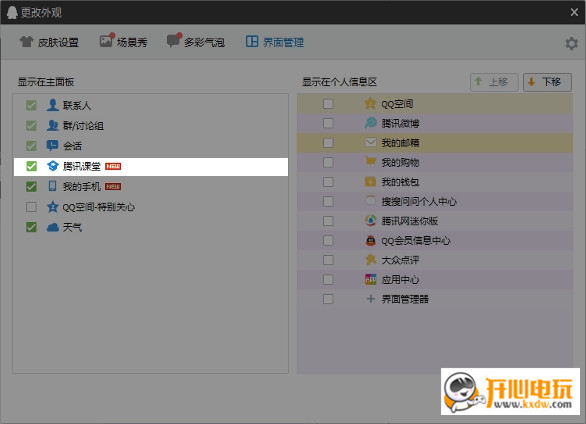
Task: Enable the QQ空间-特别关心 checkbox
Action: (31, 207)
